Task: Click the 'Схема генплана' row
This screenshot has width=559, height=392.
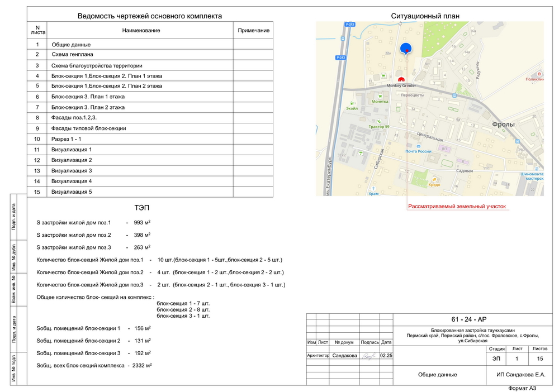Action: (x=150, y=55)
